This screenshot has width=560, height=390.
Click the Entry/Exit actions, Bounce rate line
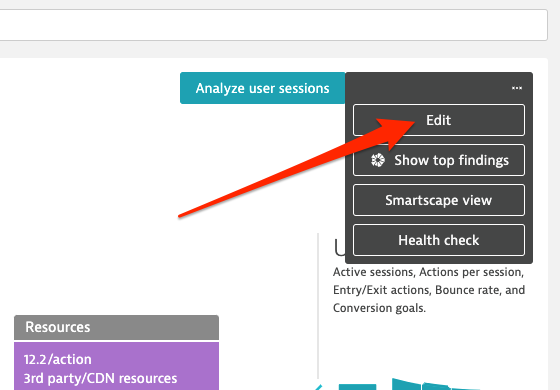(x=429, y=290)
